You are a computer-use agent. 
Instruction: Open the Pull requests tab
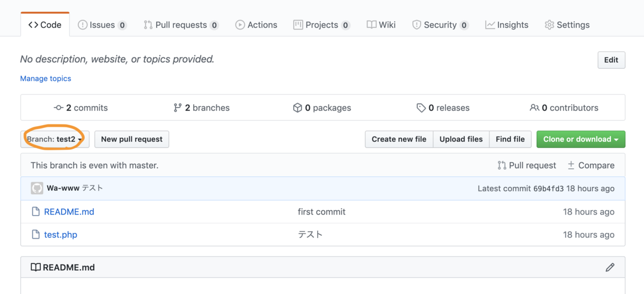click(181, 25)
